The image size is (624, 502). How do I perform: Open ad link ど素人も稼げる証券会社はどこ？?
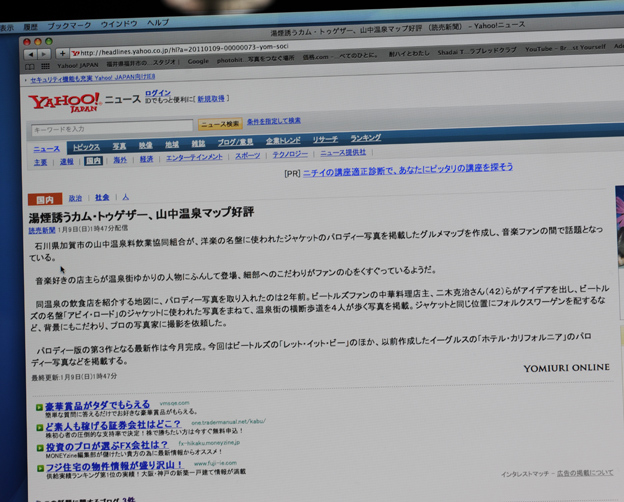113,426
